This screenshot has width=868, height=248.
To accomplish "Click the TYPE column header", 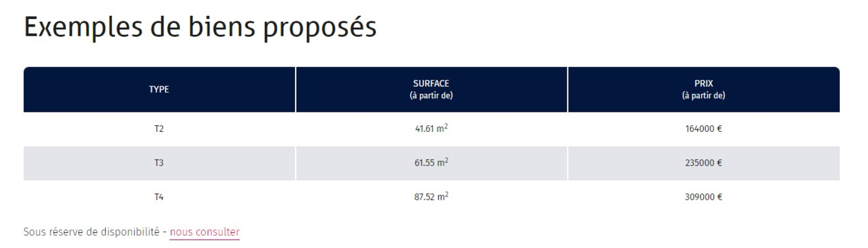I will pyautogui.click(x=159, y=90).
